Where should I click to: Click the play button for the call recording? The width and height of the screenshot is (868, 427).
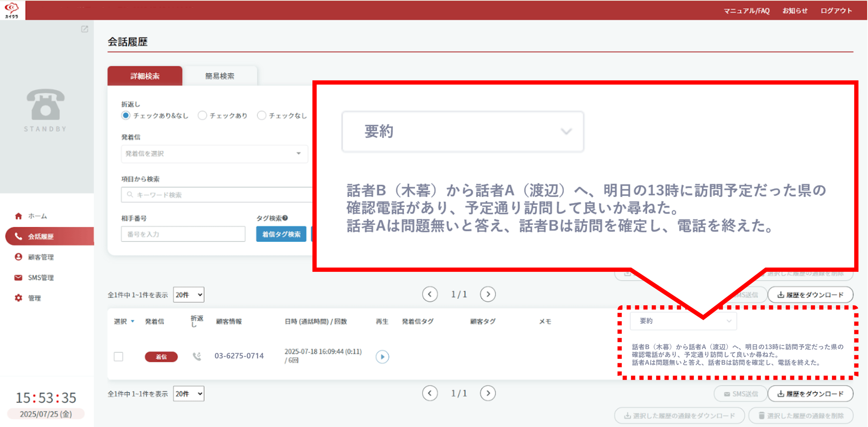pyautogui.click(x=382, y=357)
